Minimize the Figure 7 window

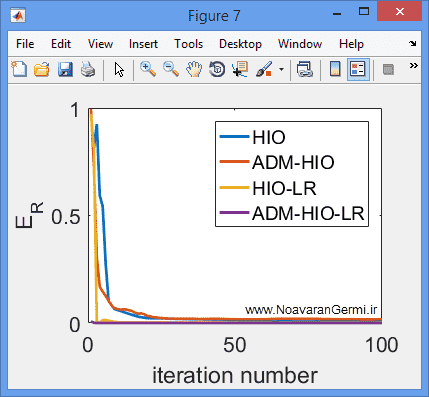pyautogui.click(x=337, y=14)
